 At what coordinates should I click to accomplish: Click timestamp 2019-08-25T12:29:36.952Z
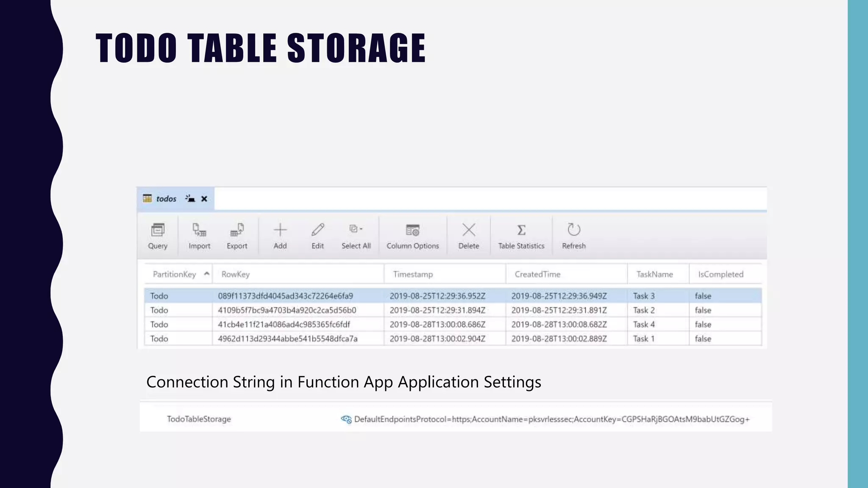(x=437, y=296)
